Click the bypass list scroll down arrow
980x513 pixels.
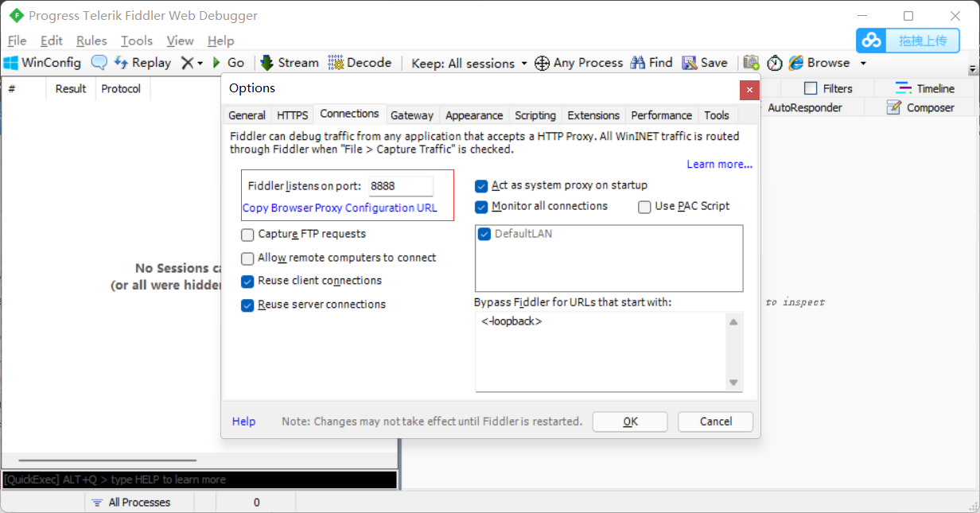(x=733, y=383)
